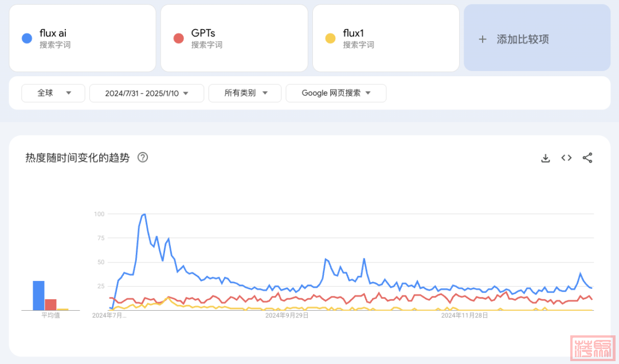The height and width of the screenshot is (364, 619).
Task: Click the red dot beside GPTs
Action: pos(178,38)
